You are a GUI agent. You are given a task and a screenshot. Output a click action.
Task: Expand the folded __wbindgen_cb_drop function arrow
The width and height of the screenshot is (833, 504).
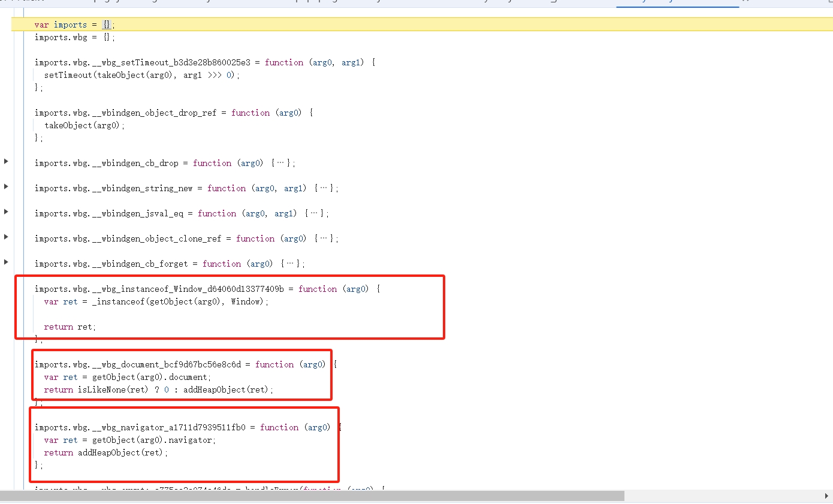pyautogui.click(x=6, y=161)
